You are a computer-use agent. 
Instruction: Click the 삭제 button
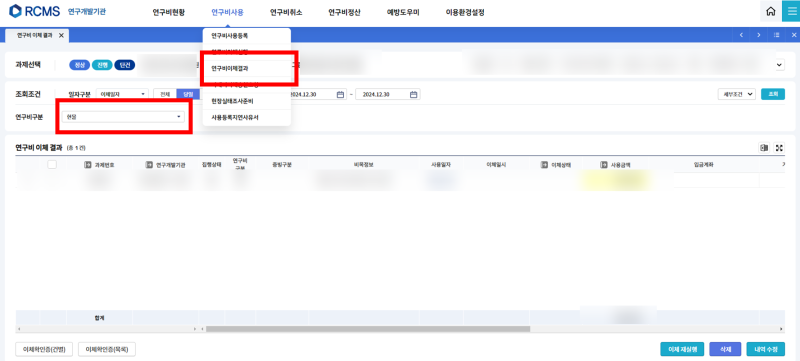(x=725, y=349)
